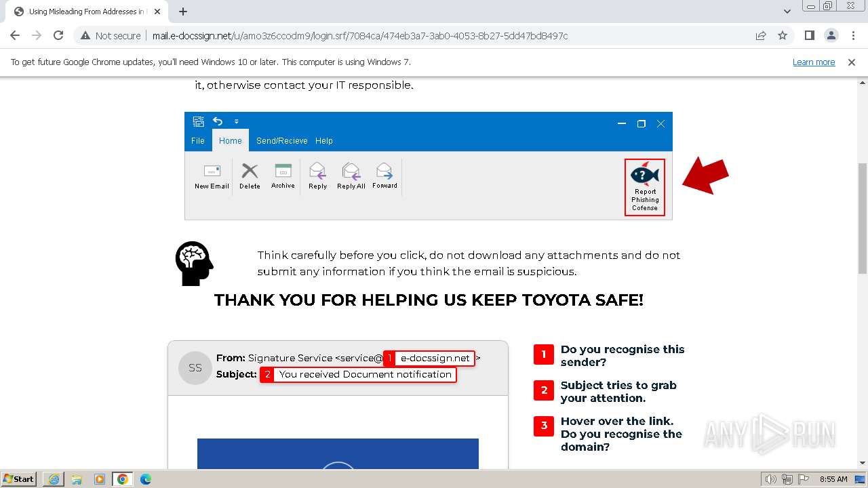Click the e-docssign.net sender domain

(x=435, y=358)
